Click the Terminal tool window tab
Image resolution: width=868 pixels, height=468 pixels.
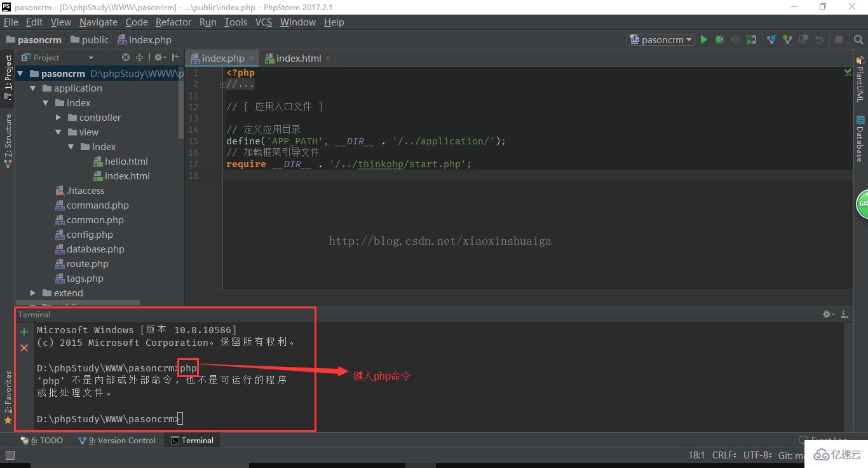(192, 440)
